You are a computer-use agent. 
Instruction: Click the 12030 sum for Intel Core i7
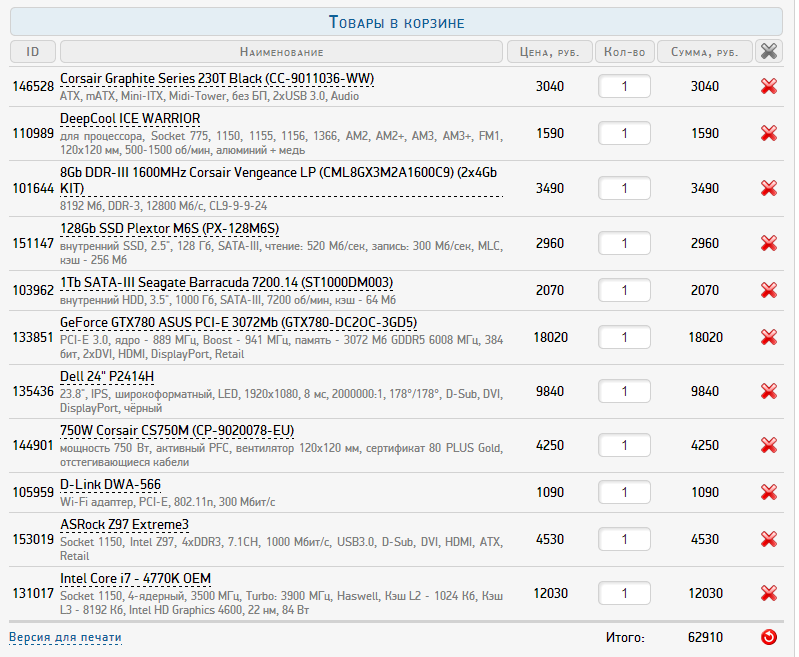tap(705, 593)
